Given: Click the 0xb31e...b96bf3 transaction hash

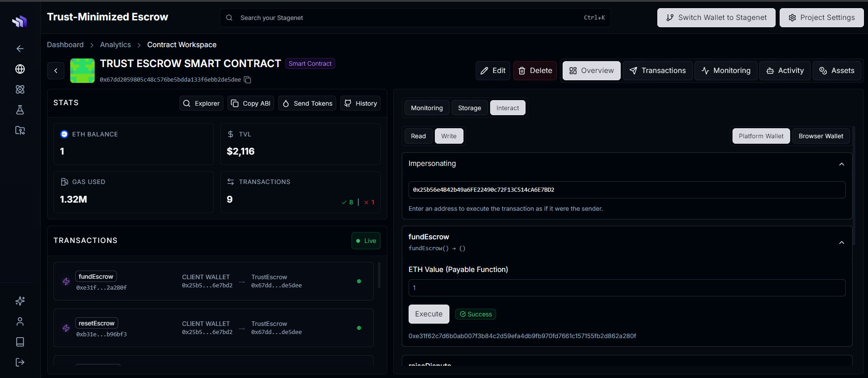Looking at the screenshot, I should coord(101,334).
